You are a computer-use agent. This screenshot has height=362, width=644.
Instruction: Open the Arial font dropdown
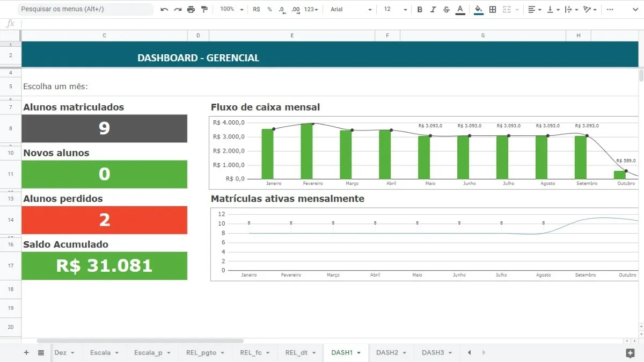[351, 10]
